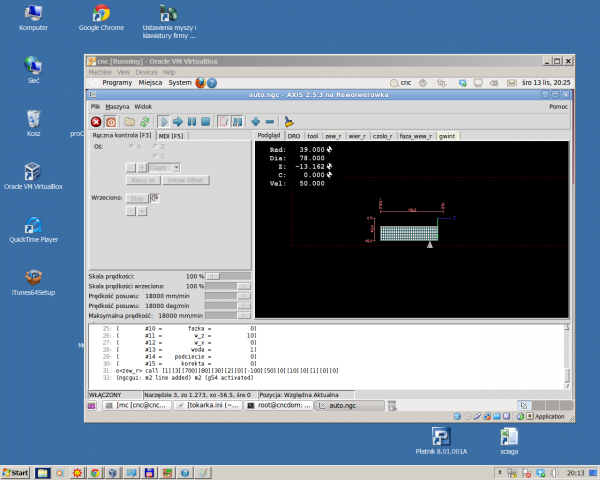Open the faza_wew_r tab
This screenshot has height=480, width=600.
point(416,136)
